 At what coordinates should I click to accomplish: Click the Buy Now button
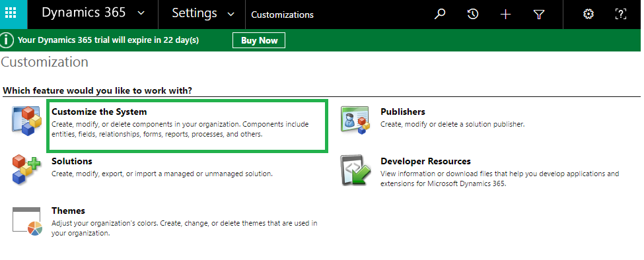(x=259, y=40)
